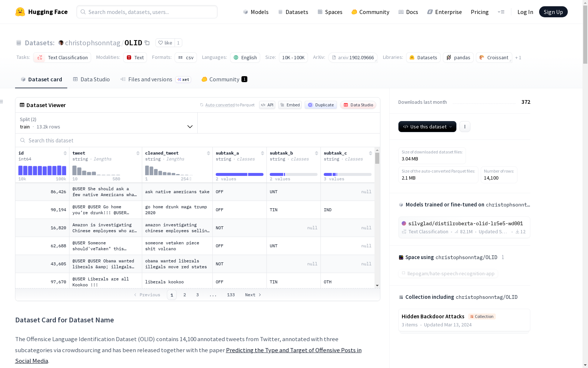This screenshot has height=368, width=588.
Task: Open Enterprise in the top navigation
Action: coord(445,12)
